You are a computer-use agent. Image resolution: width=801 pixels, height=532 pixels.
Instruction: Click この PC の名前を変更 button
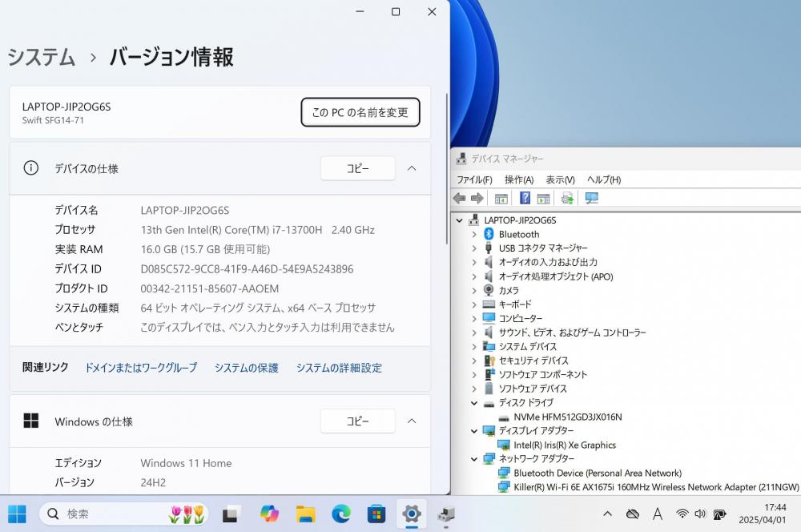tap(360, 112)
